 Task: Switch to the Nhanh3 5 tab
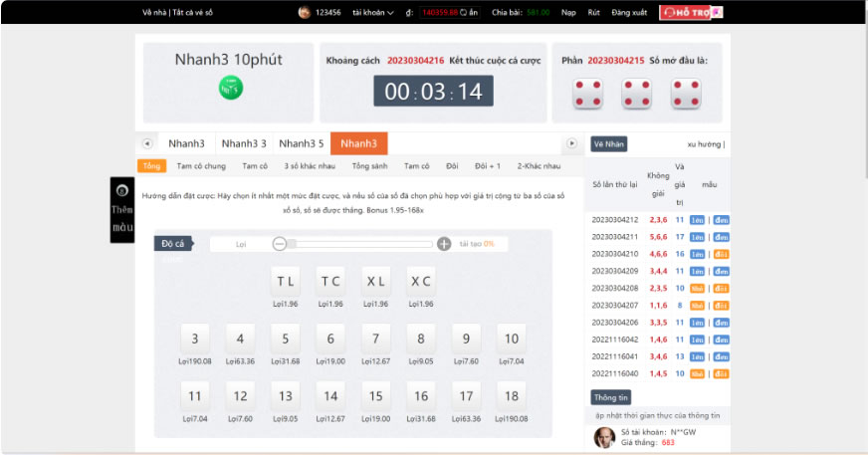coord(302,143)
